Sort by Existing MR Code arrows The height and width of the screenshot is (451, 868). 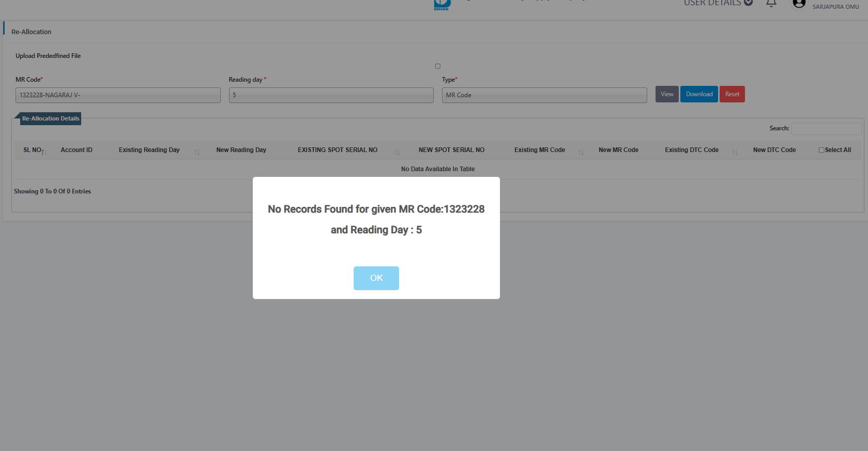581,152
